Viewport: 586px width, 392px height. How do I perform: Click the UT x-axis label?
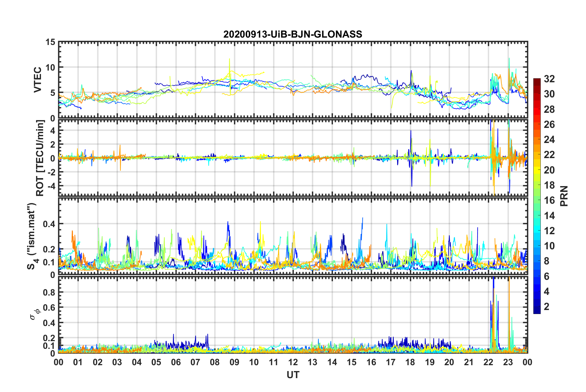pyautogui.click(x=293, y=375)
